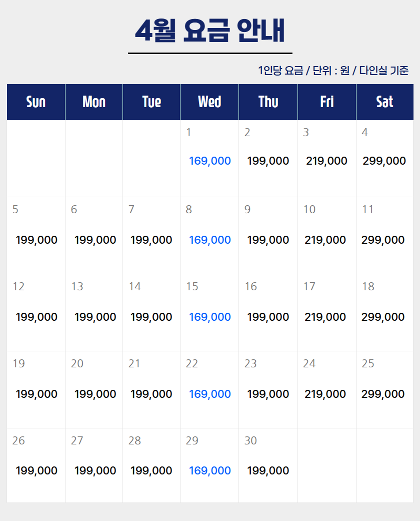
Task: Click the Sun column header
Action: [x=36, y=102]
